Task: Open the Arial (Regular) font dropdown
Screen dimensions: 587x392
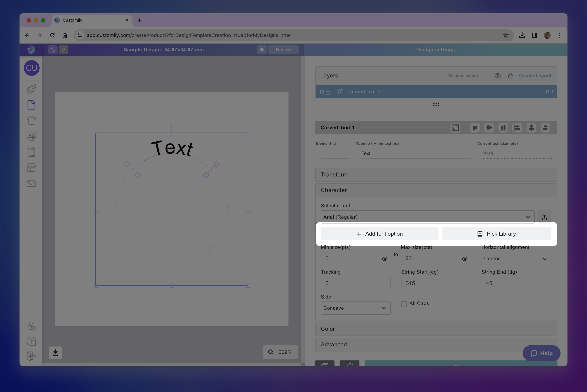Action: tap(427, 217)
